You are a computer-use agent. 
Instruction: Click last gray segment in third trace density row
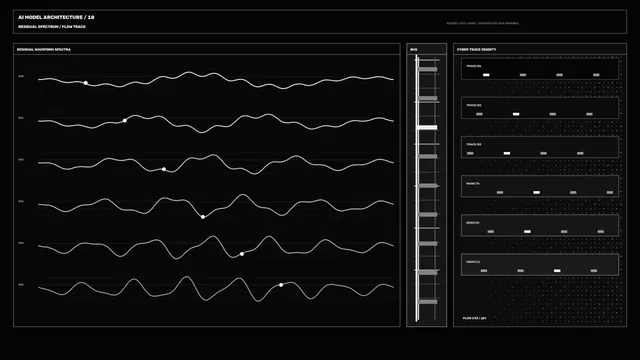[x=580, y=153]
